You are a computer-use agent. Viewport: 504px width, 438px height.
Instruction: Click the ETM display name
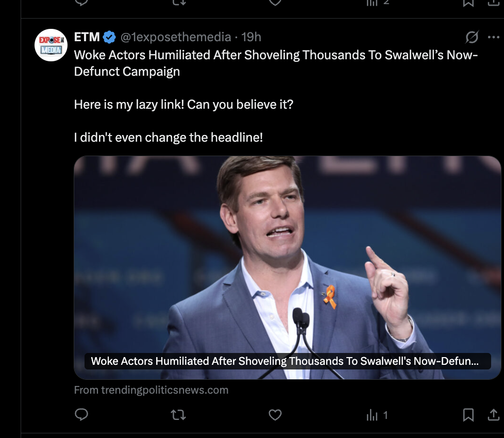tap(87, 37)
